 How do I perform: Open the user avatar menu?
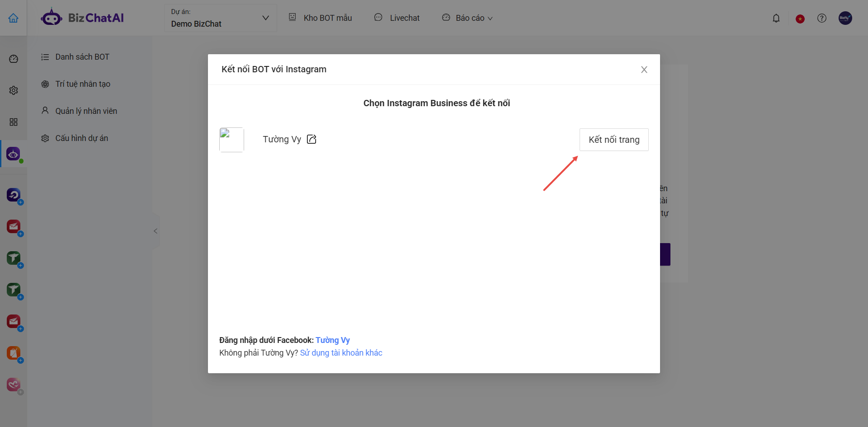(x=845, y=18)
